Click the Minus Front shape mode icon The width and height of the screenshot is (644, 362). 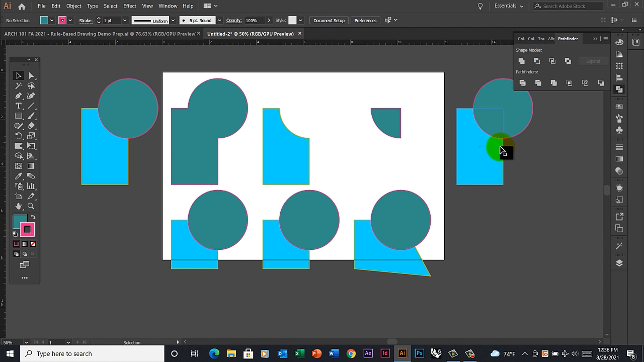coord(537,61)
